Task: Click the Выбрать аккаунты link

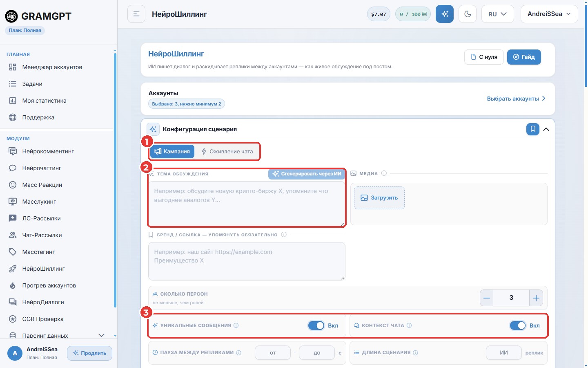Action: point(516,99)
